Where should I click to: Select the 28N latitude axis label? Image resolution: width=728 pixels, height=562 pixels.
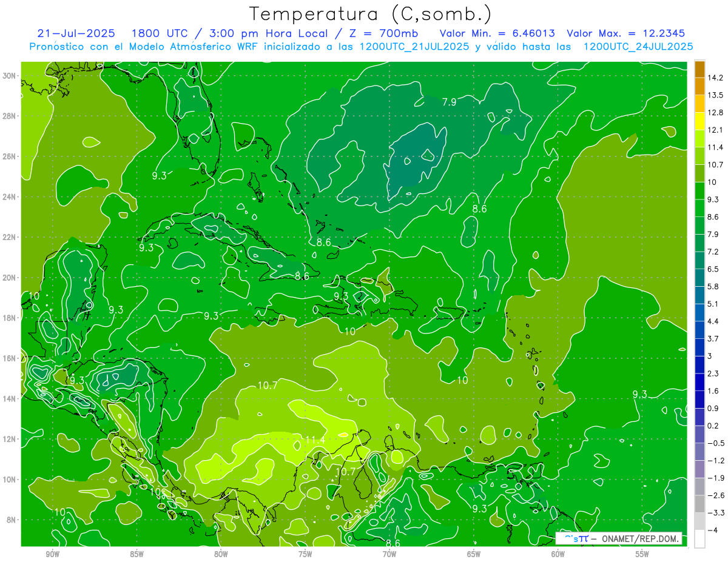click(10, 116)
